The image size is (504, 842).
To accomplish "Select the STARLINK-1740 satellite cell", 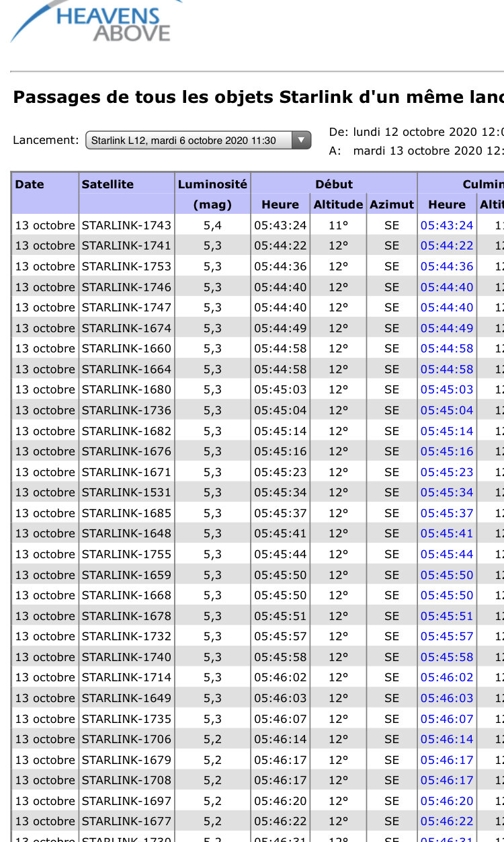I will [126, 657].
